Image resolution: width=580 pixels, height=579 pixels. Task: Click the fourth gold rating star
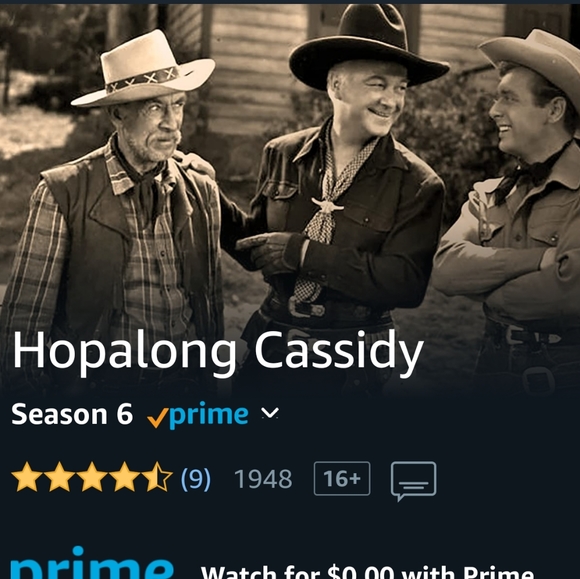pyautogui.click(x=125, y=477)
